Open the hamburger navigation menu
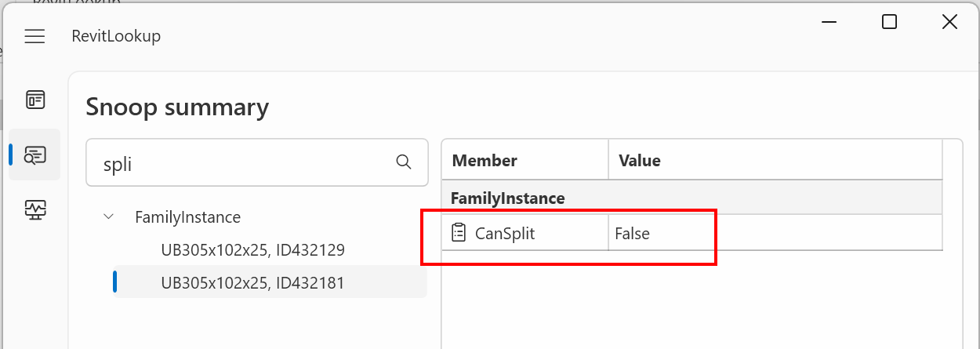 coord(34,36)
